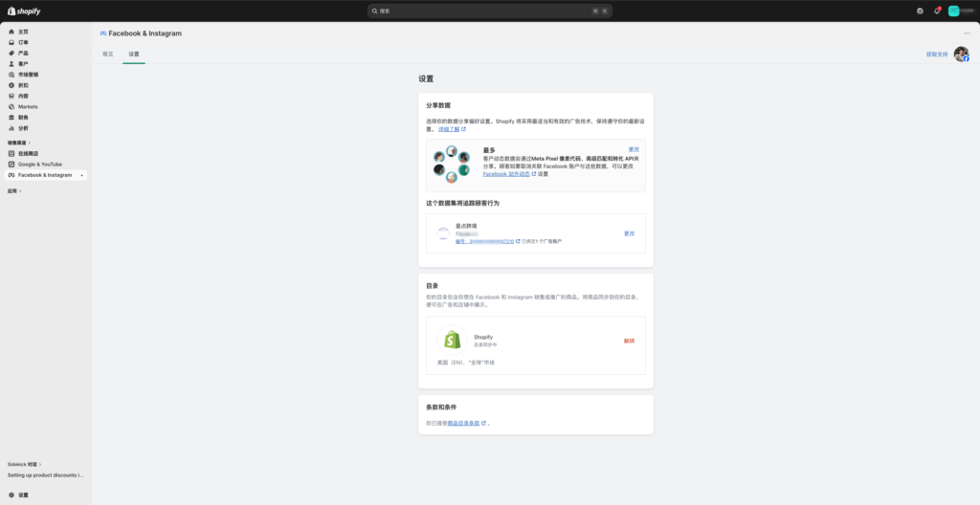Click the Google & YouTube channel icon
The width and height of the screenshot is (980, 505).
point(11,165)
